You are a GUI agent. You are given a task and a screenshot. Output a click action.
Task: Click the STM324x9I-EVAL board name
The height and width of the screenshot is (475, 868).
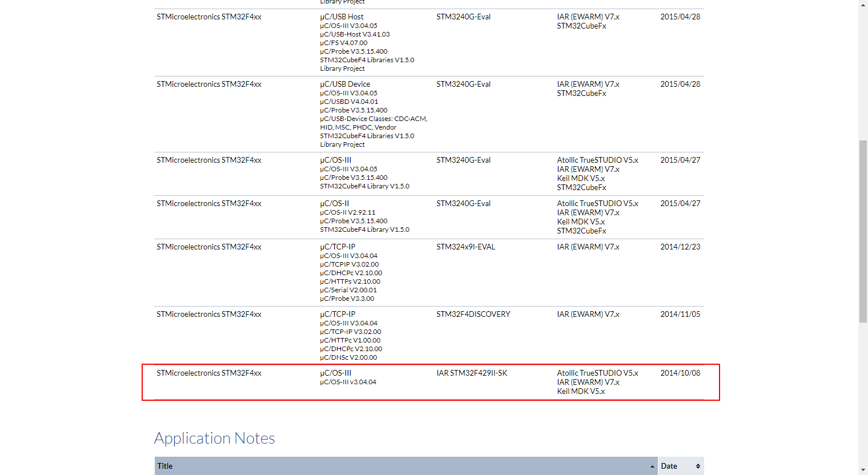(466, 247)
